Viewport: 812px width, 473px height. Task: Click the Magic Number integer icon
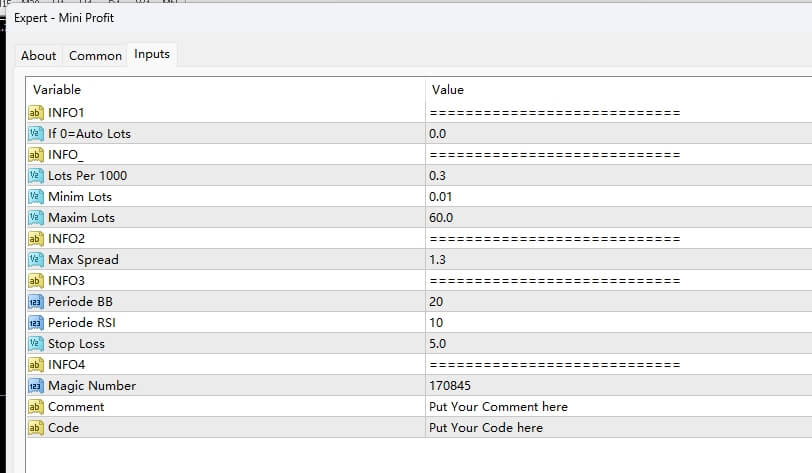coord(35,385)
